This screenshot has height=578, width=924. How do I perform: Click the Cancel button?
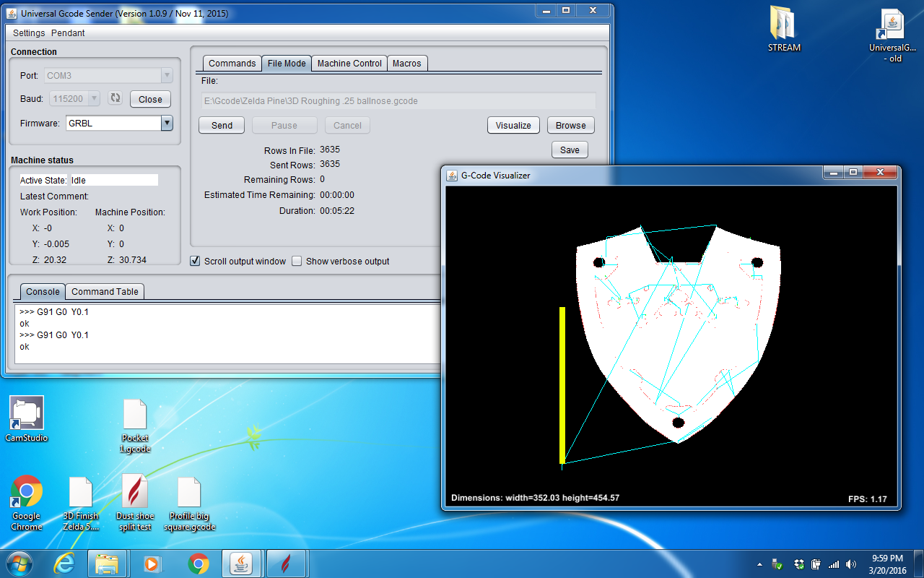click(x=347, y=125)
